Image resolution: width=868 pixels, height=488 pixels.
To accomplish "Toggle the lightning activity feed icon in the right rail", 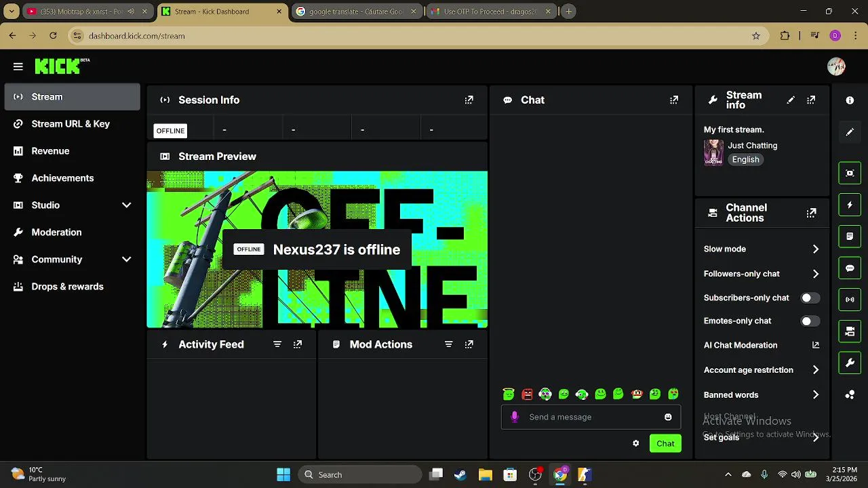I will tap(850, 205).
